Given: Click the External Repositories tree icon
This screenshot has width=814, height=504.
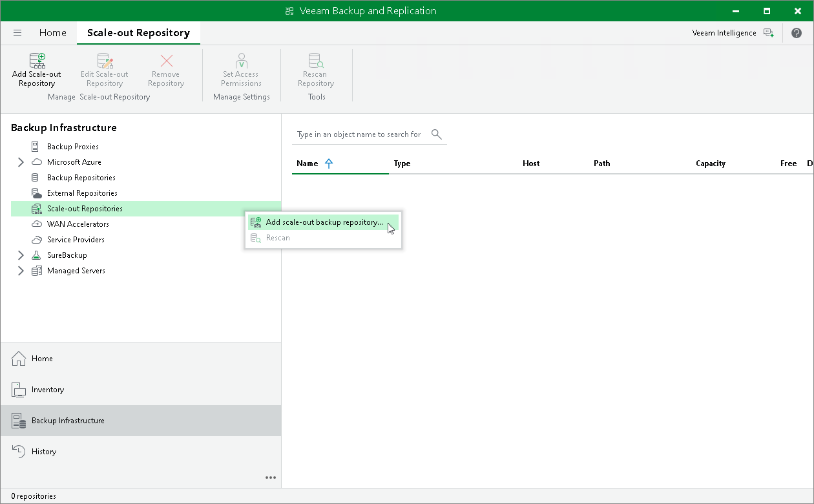Looking at the screenshot, I should click(36, 193).
